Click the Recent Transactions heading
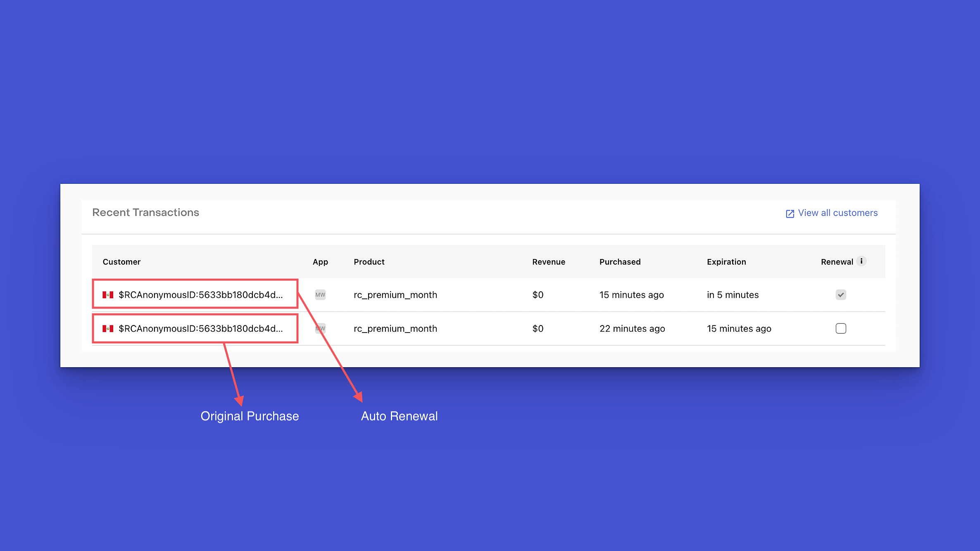Viewport: 980px width, 551px height. [145, 212]
